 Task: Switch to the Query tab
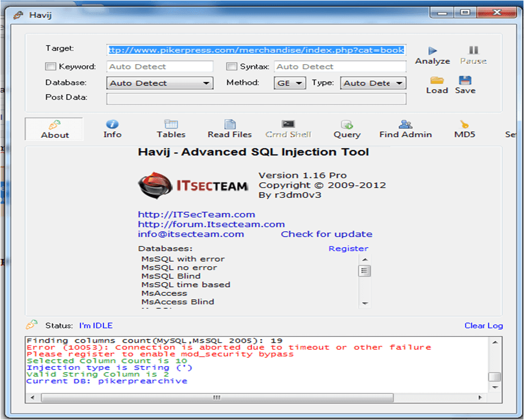point(347,129)
